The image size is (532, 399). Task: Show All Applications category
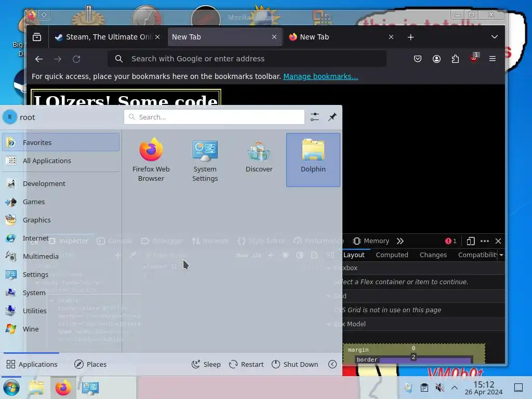(61, 161)
